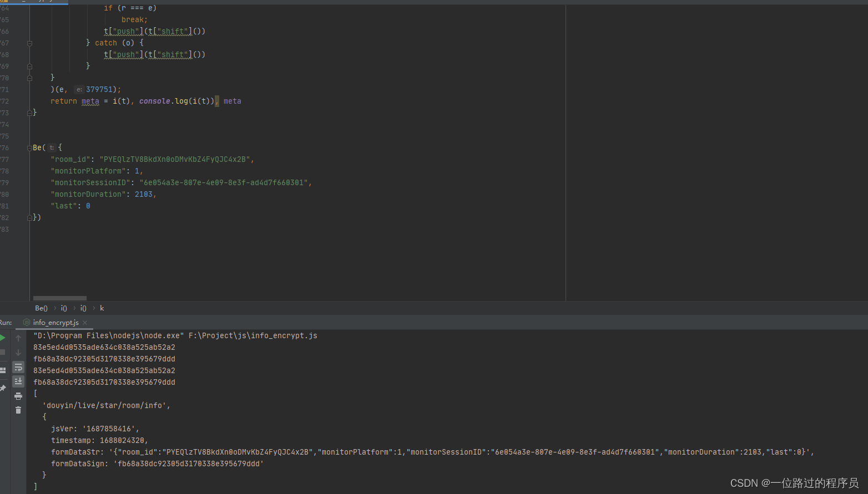Click fold end marker after catch block

point(29,67)
